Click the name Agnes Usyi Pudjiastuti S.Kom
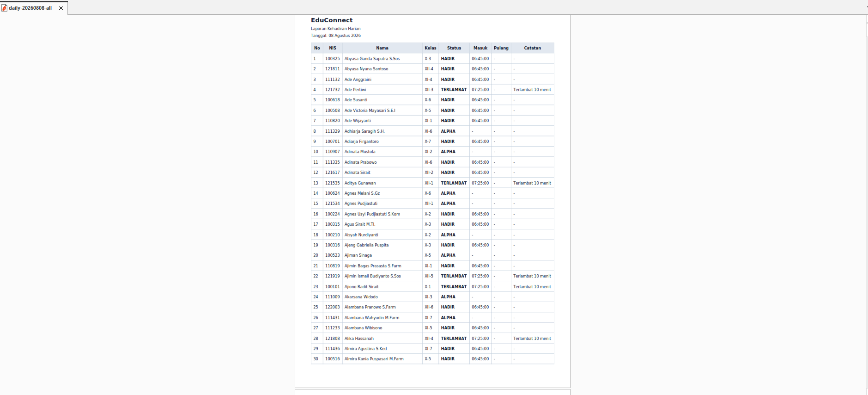Viewport: 868px width, 395px height. point(372,214)
